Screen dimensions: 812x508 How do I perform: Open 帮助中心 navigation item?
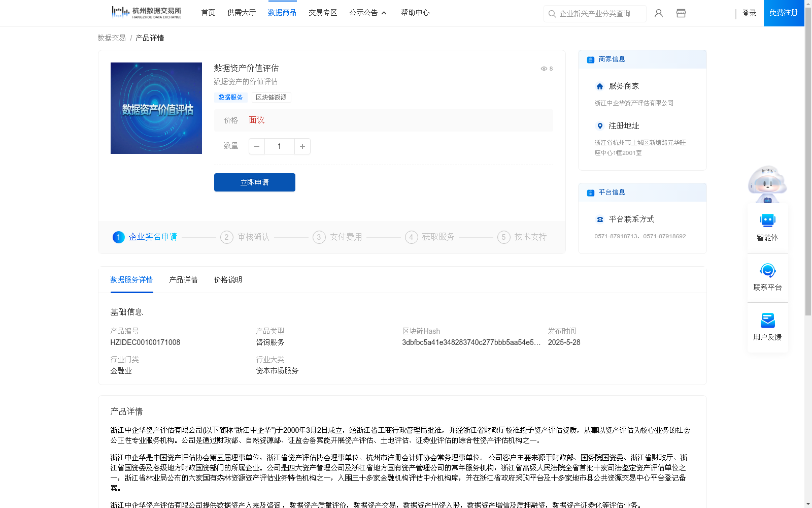(415, 13)
